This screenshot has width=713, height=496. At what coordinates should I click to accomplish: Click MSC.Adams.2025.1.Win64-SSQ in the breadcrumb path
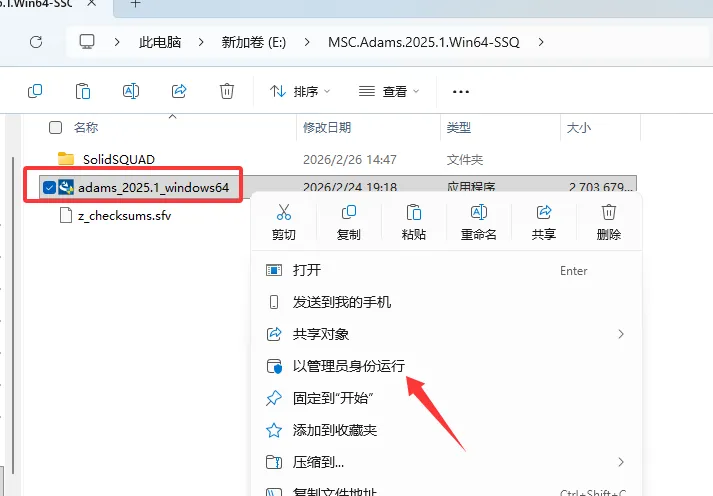pos(424,42)
